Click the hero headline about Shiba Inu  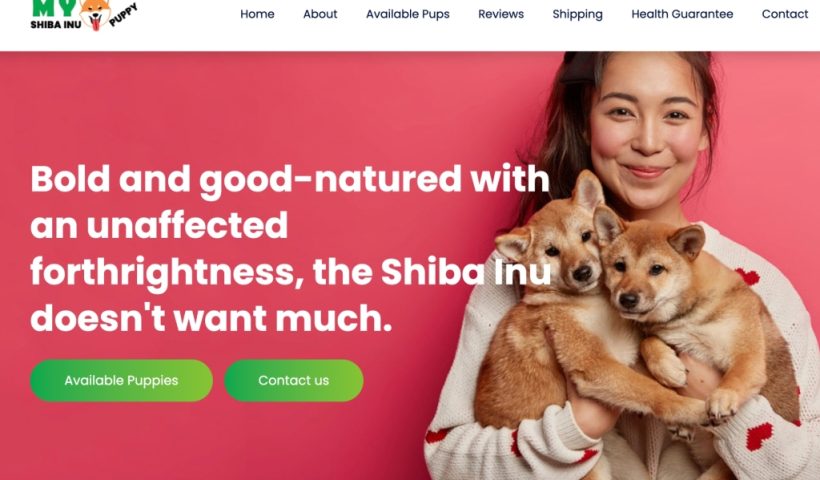pos(290,248)
